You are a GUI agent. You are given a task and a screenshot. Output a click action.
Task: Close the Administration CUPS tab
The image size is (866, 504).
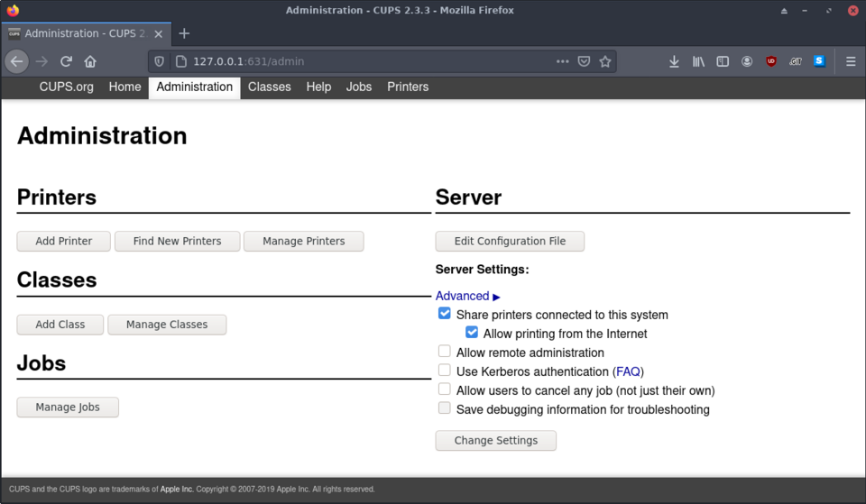click(159, 33)
